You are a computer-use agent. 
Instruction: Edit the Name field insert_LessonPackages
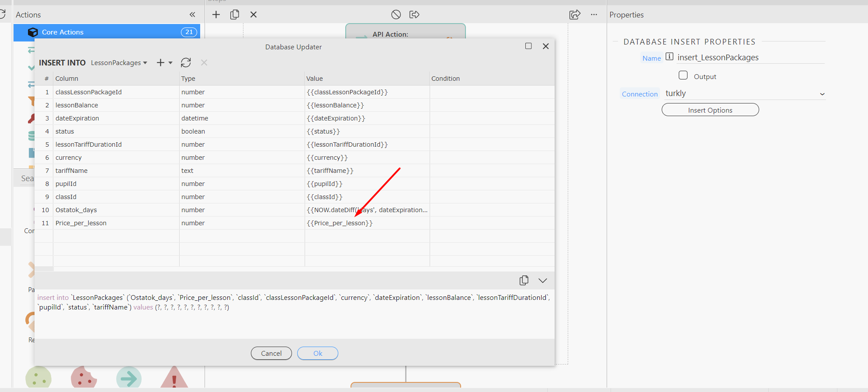point(750,58)
